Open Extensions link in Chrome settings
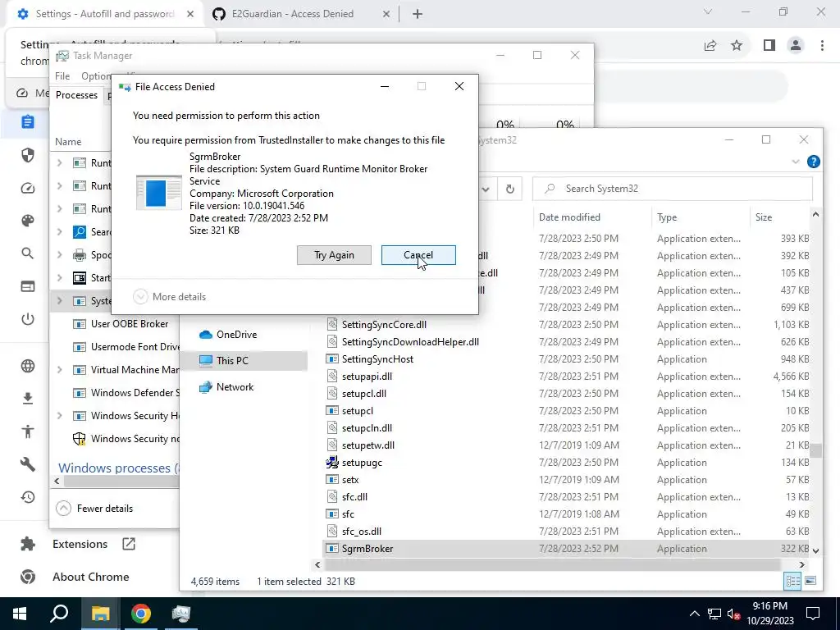The width and height of the screenshot is (840, 630). click(x=78, y=545)
